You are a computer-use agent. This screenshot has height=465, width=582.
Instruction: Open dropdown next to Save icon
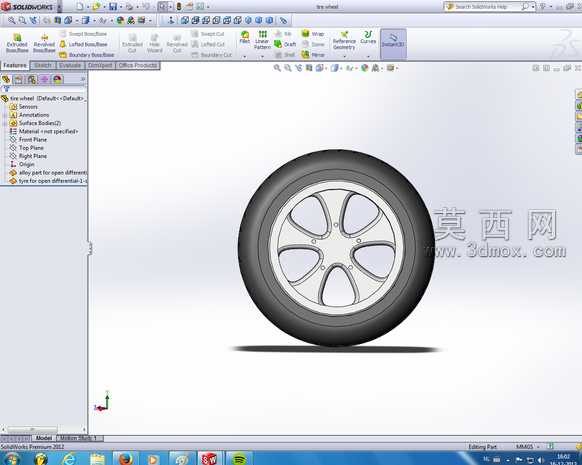coord(120,7)
